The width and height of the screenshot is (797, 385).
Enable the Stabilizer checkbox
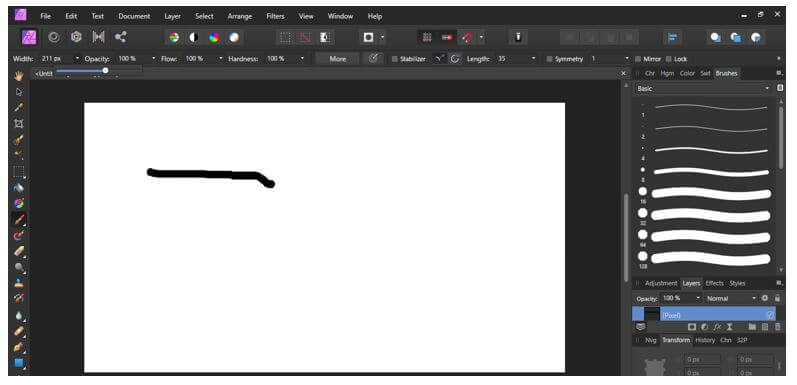tap(394, 59)
